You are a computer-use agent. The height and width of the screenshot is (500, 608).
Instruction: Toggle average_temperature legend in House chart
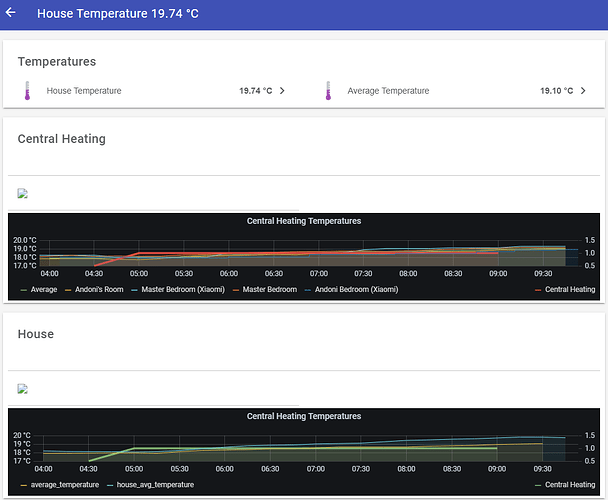click(64, 484)
